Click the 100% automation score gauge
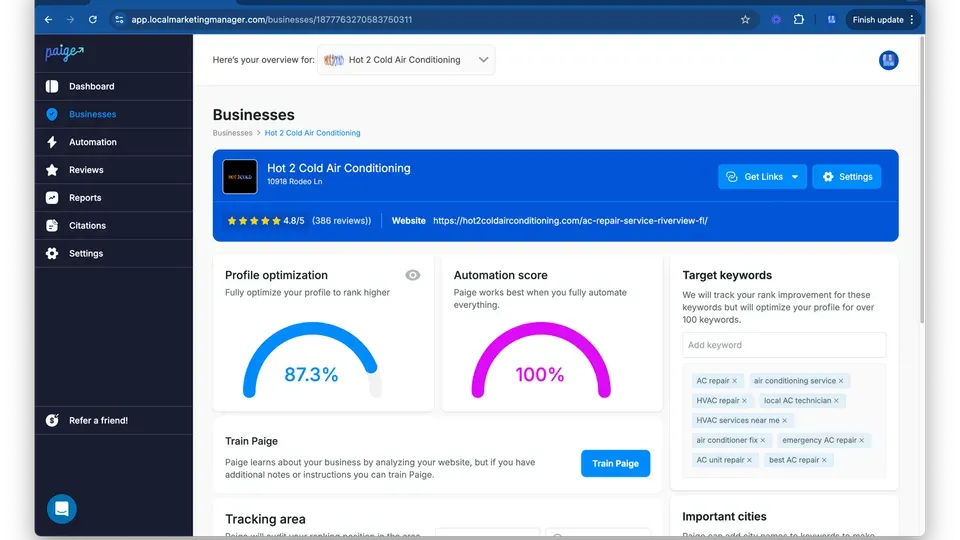Image resolution: width=960 pixels, height=540 pixels. (x=541, y=360)
